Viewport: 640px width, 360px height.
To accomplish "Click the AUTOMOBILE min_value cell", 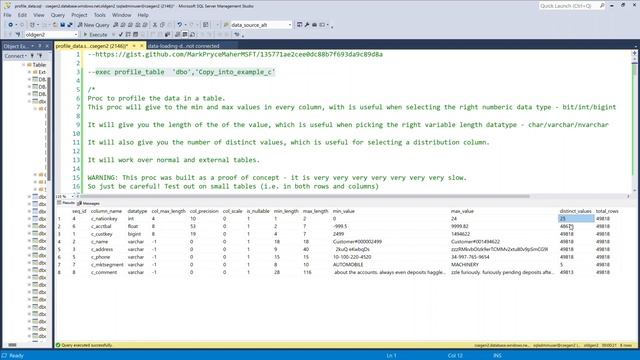I will pos(348,264).
